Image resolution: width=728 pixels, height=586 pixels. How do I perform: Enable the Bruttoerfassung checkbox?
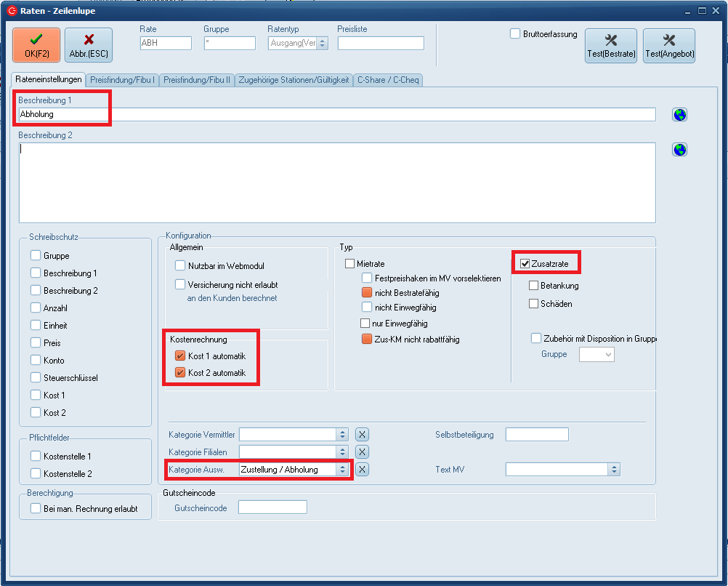click(x=515, y=34)
